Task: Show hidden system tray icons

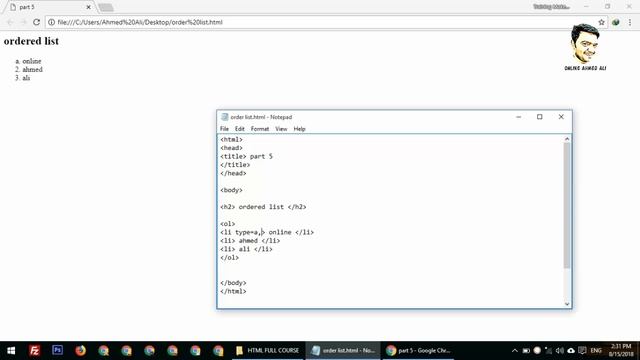Action: click(x=514, y=351)
